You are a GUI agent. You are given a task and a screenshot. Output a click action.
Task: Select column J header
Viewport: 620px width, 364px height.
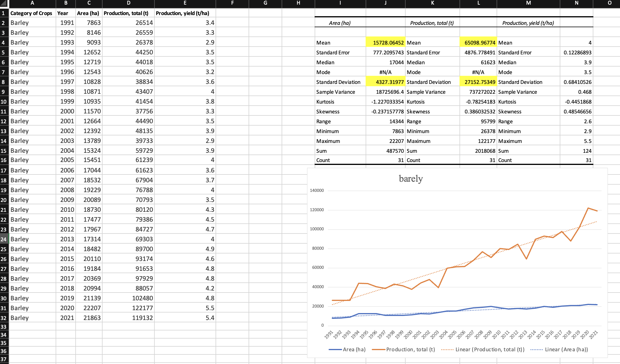click(385, 3)
